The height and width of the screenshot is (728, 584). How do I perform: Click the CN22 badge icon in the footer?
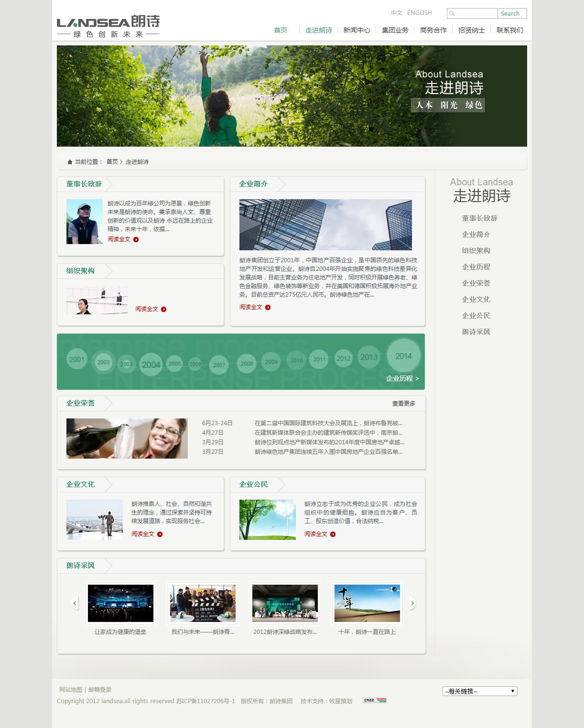374,700
